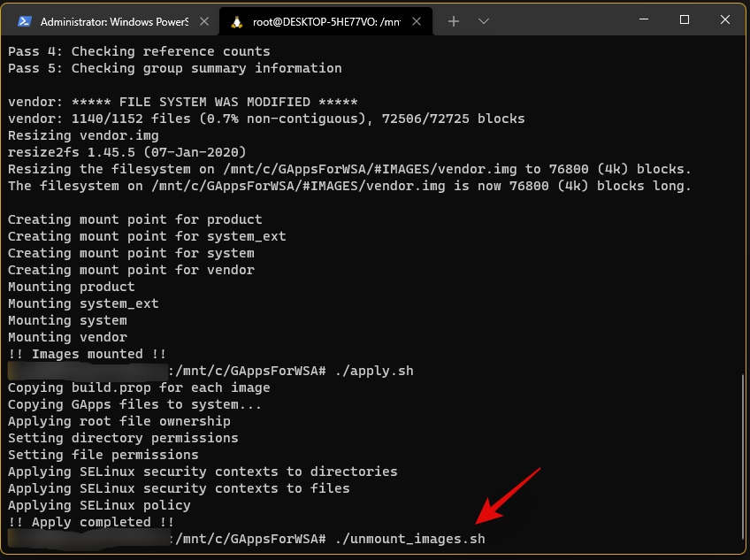Click the ./unmount_images.sh command at the prompt
The image size is (750, 560).
(409, 539)
